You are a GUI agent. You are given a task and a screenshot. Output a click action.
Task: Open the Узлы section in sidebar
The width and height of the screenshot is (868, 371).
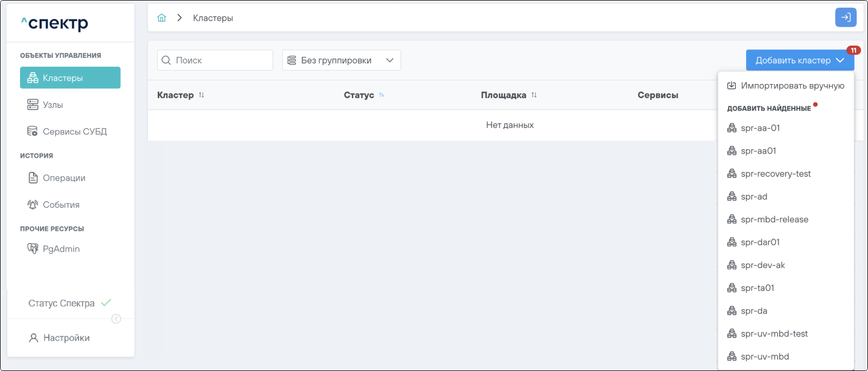[53, 105]
